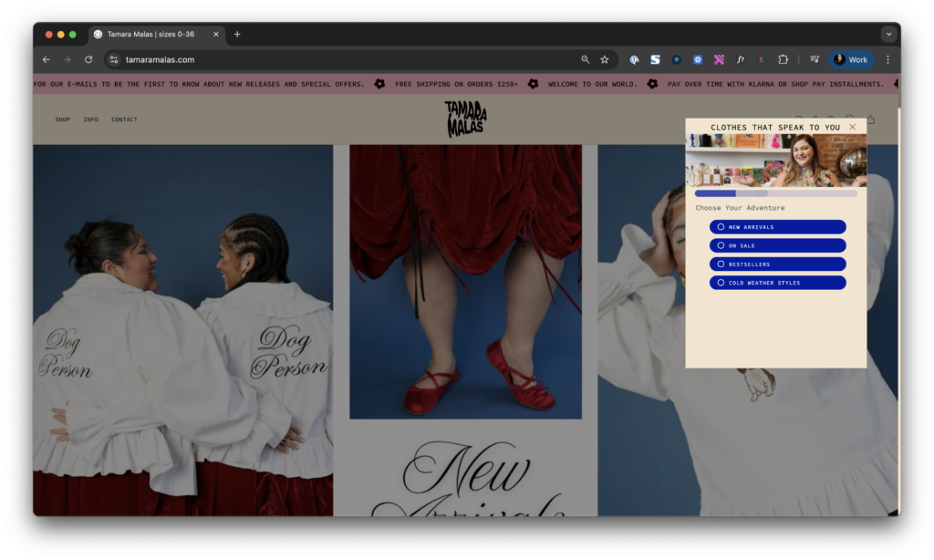Open a new tab with plus icon
The width and height of the screenshot is (934, 560).
click(x=237, y=34)
